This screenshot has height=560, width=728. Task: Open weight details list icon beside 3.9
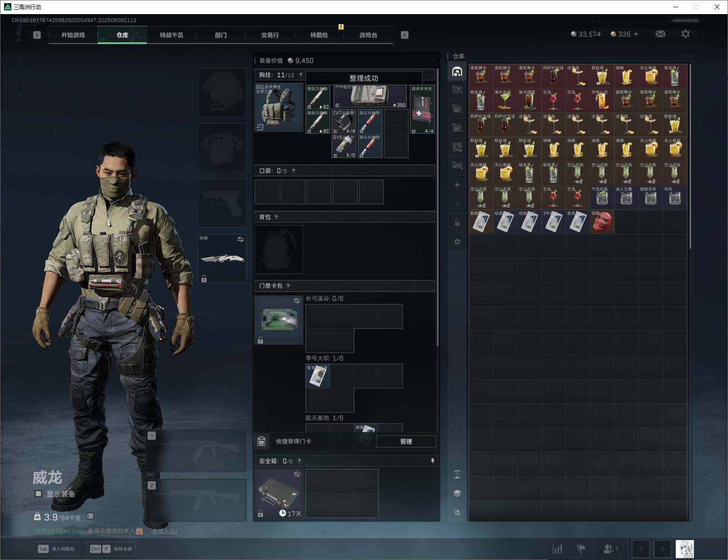click(90, 516)
